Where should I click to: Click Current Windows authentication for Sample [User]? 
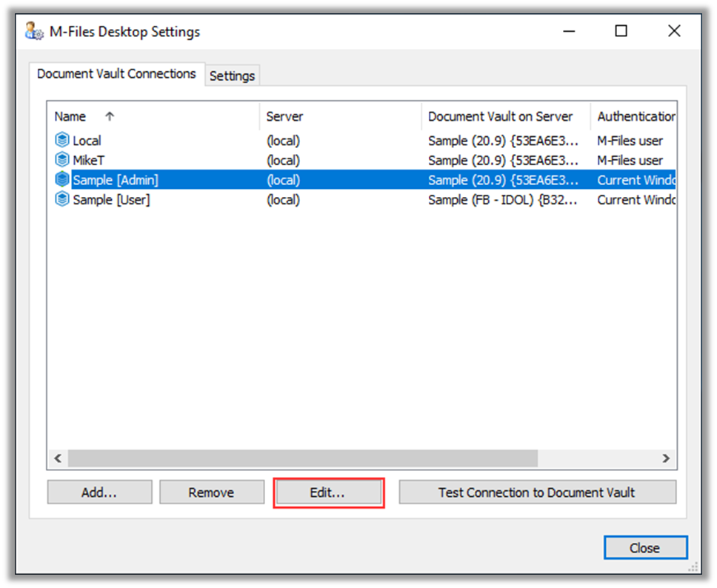click(x=636, y=200)
